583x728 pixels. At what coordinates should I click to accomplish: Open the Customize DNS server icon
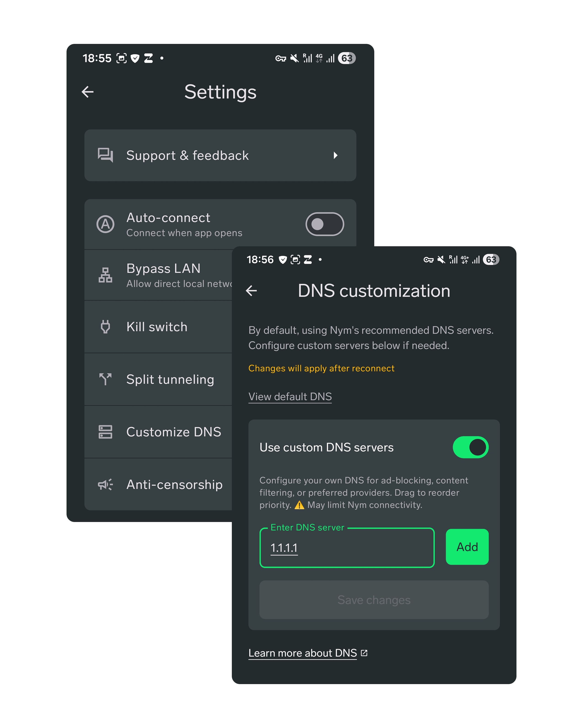pos(105,432)
